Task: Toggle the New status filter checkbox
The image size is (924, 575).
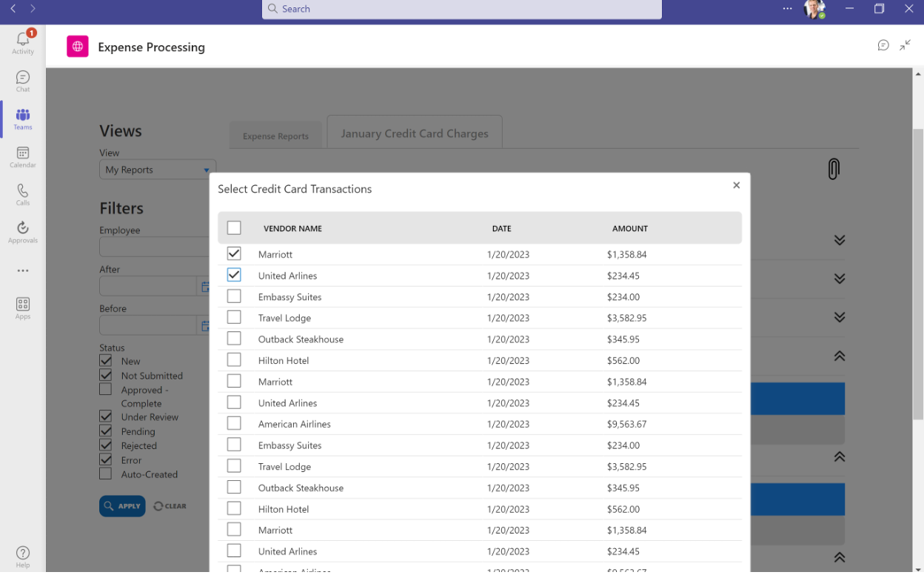Action: pos(106,361)
